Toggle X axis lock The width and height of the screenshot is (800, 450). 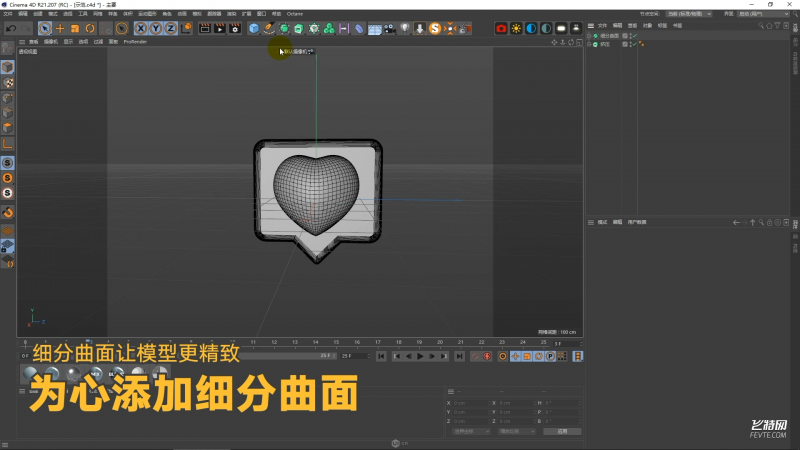tap(141, 28)
